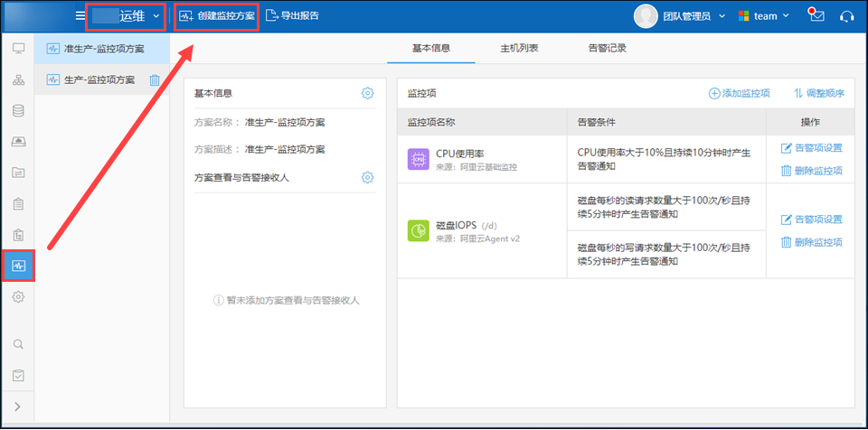Click the search magnifier in left sidebar
Screen dimensions: 868x430
point(18,343)
